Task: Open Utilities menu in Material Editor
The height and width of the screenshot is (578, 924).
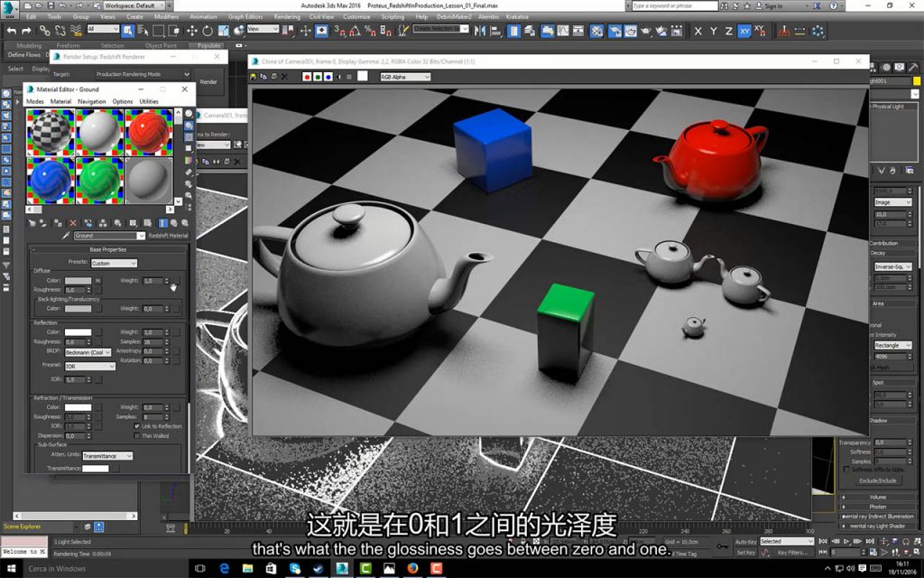Action: (x=149, y=101)
